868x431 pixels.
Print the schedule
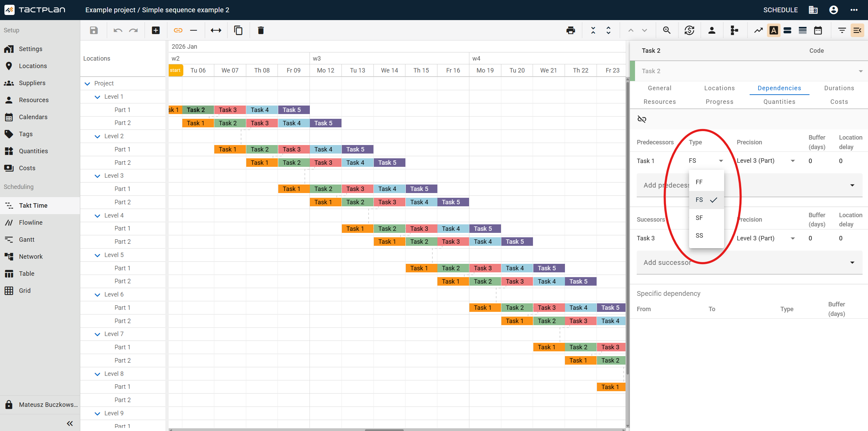coord(571,30)
